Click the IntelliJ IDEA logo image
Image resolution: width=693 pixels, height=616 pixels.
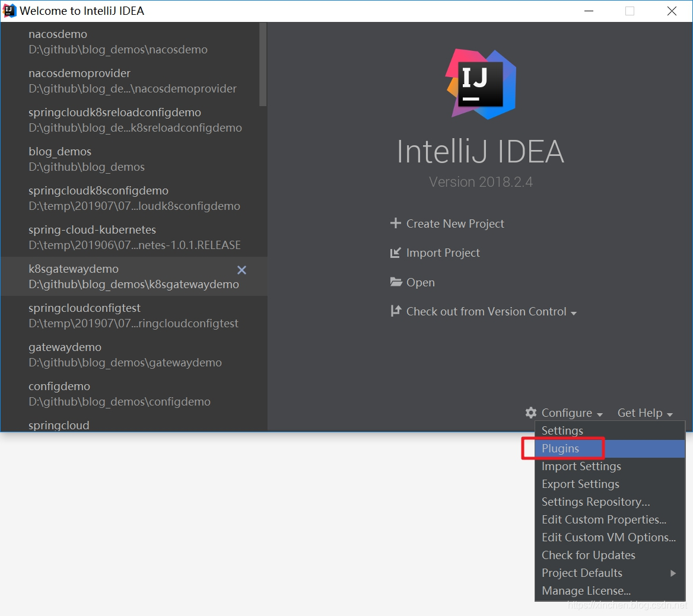[481, 84]
